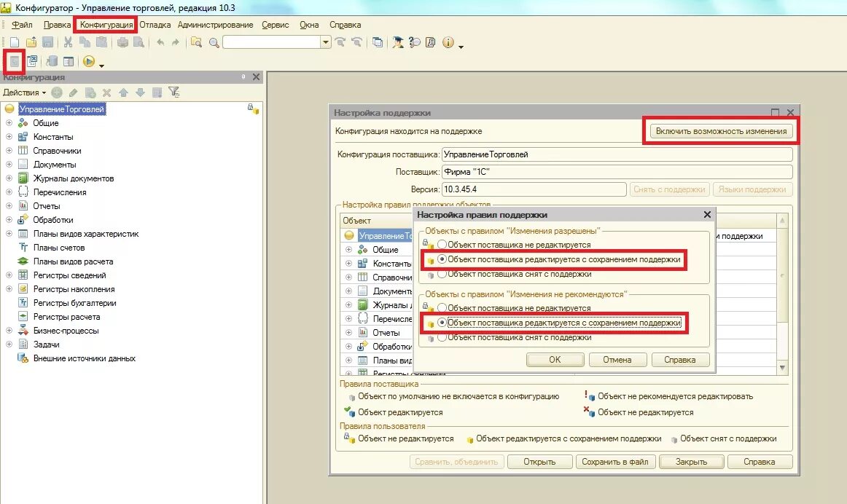Click the Start debugging play icon

[89, 61]
